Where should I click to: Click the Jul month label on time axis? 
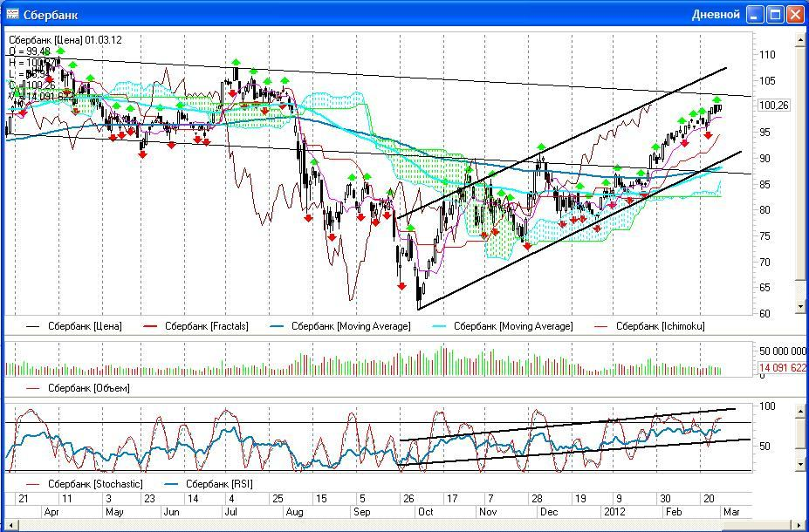(x=230, y=512)
